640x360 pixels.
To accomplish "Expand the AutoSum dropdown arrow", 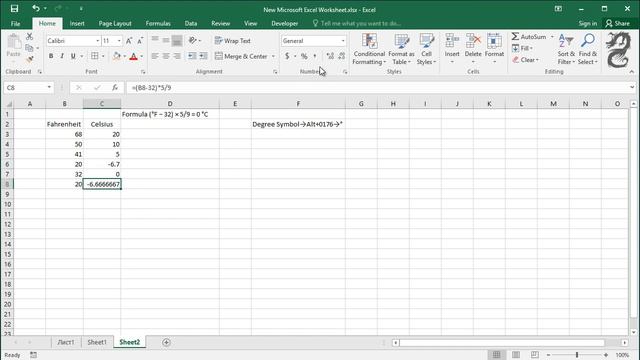I will pos(552,37).
